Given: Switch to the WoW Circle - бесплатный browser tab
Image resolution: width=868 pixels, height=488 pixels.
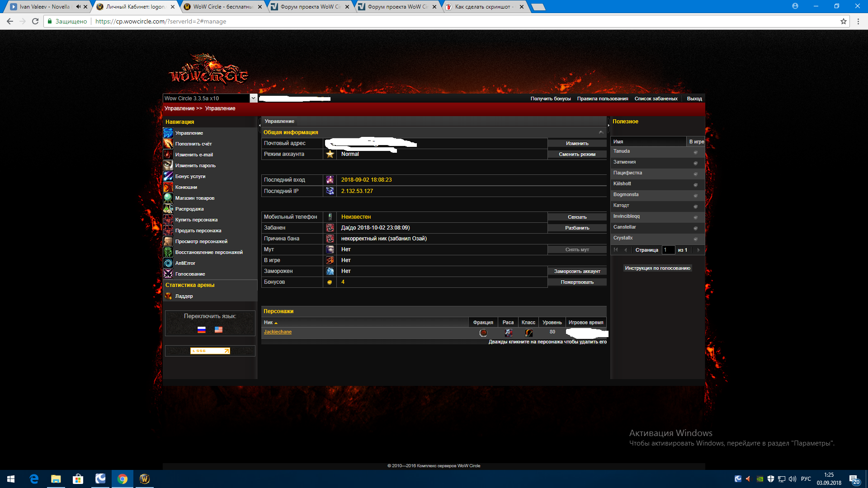Looking at the screenshot, I should [222, 7].
